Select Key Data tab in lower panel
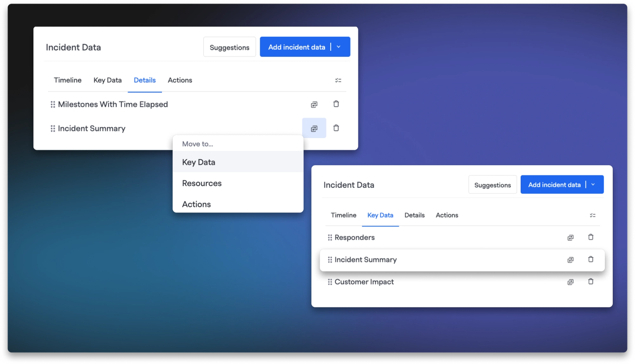635x364 pixels. (x=380, y=215)
